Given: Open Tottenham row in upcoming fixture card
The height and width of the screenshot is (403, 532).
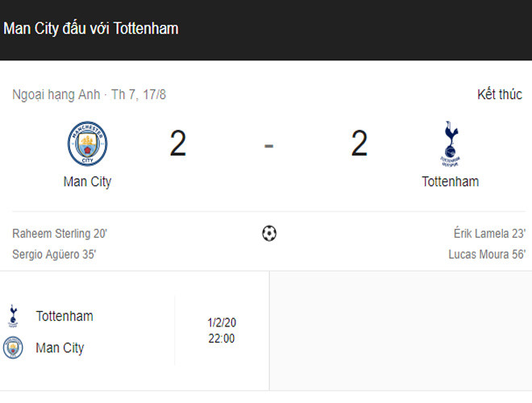Looking at the screenshot, I should (x=64, y=316).
